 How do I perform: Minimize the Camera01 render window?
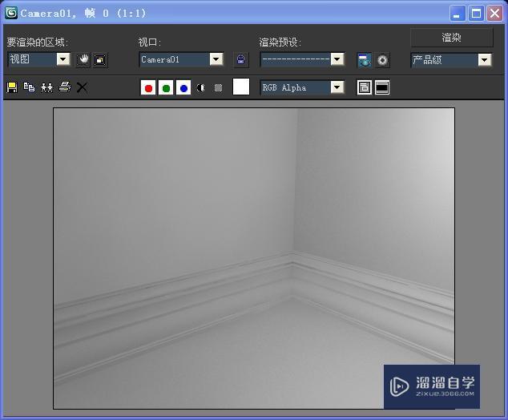pyautogui.click(x=458, y=14)
